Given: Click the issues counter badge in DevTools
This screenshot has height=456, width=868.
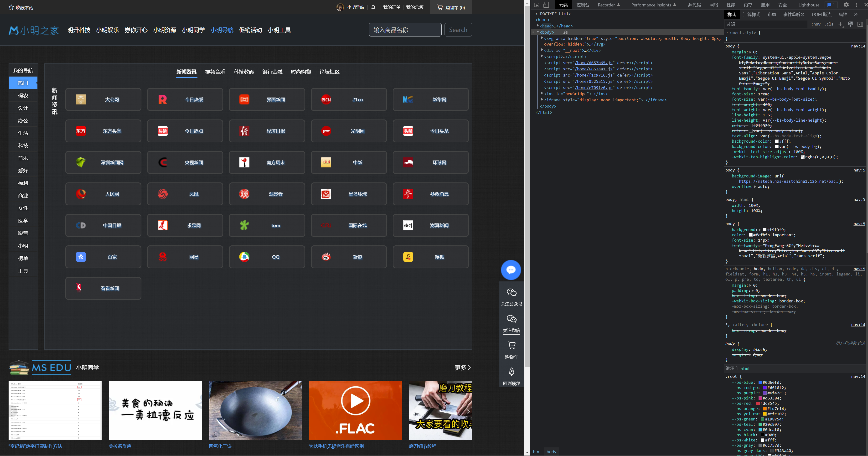Looking at the screenshot, I should [831, 5].
